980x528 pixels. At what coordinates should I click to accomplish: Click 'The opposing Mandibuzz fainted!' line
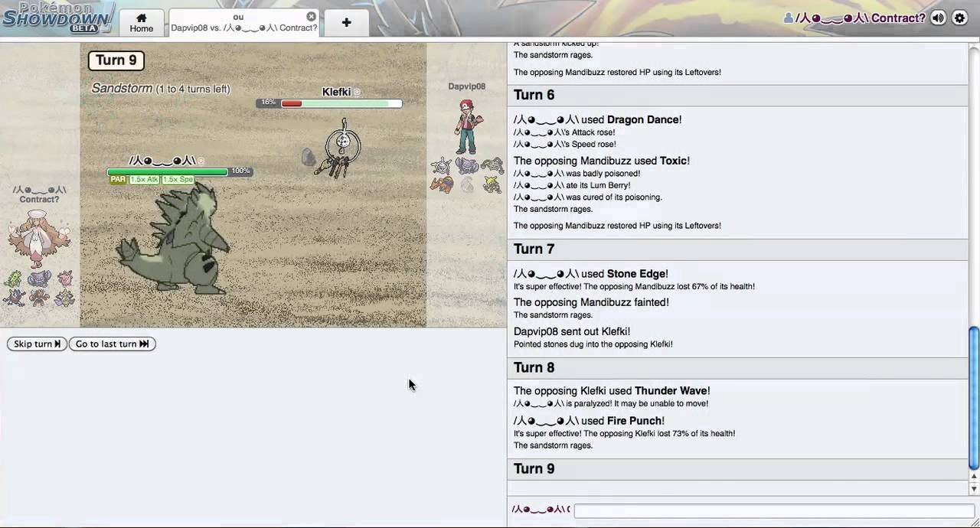point(591,302)
